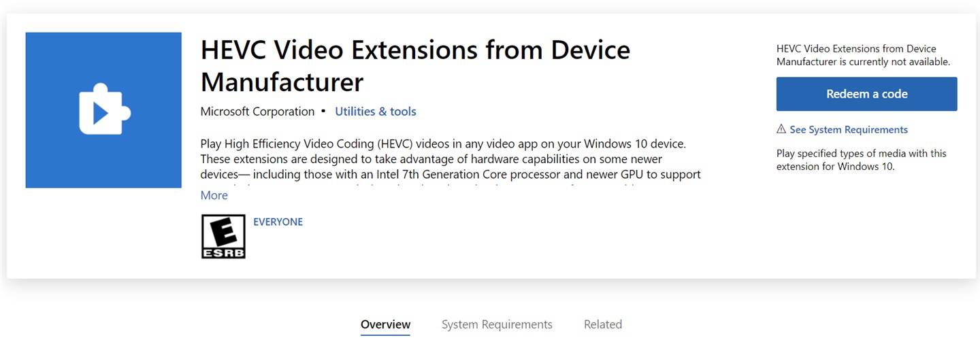Click the blue app tile's top-left corner
Viewport: 980px width, 359px height.
point(31,38)
